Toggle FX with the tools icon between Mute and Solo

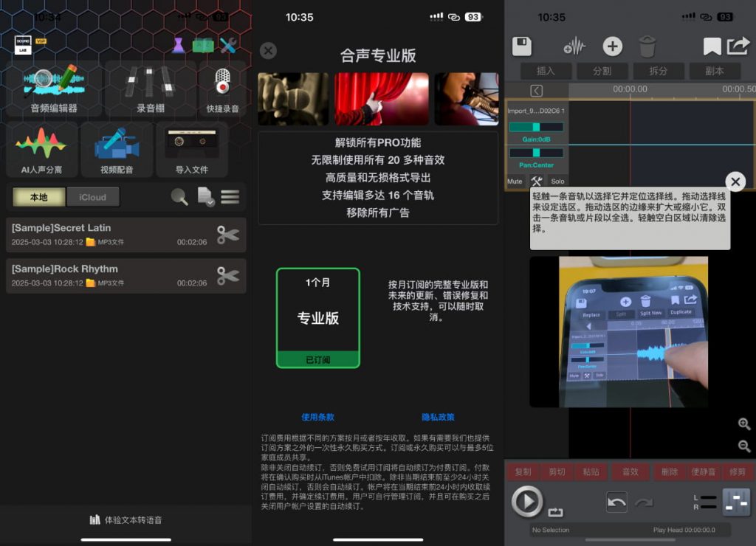tap(537, 180)
